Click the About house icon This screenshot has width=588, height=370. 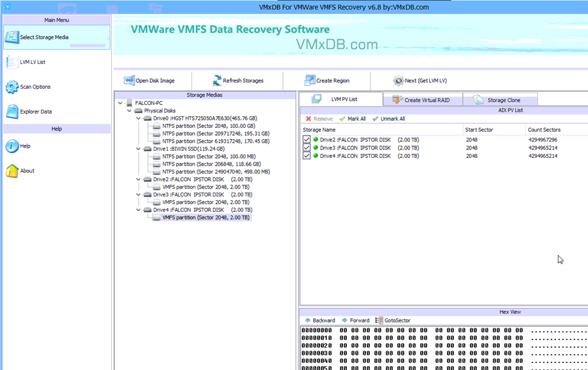pyautogui.click(x=12, y=171)
